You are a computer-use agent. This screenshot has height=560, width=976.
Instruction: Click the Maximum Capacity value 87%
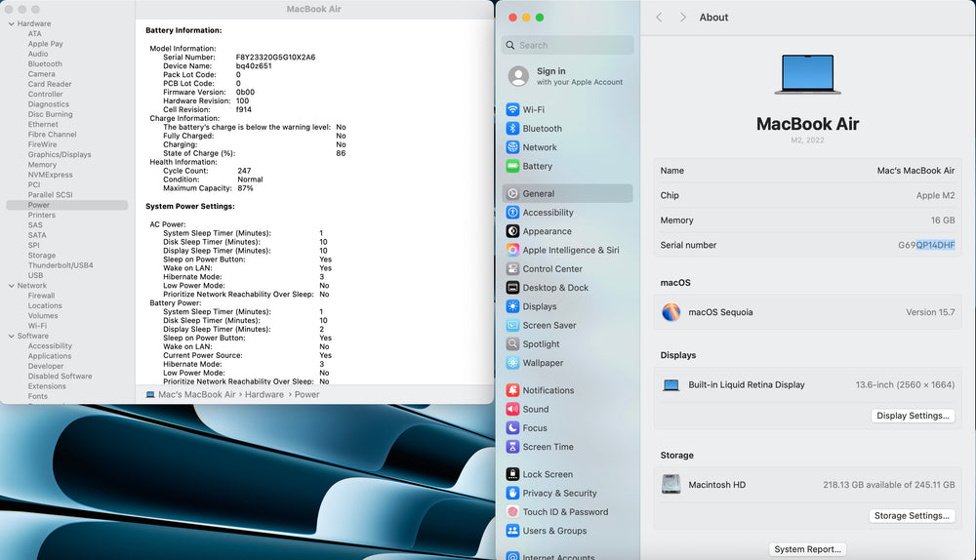245,188
